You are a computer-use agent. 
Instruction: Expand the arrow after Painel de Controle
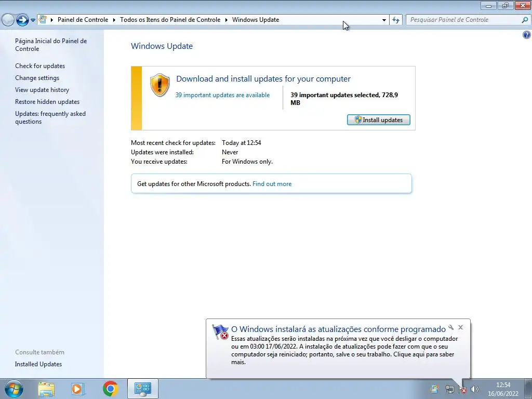click(114, 20)
